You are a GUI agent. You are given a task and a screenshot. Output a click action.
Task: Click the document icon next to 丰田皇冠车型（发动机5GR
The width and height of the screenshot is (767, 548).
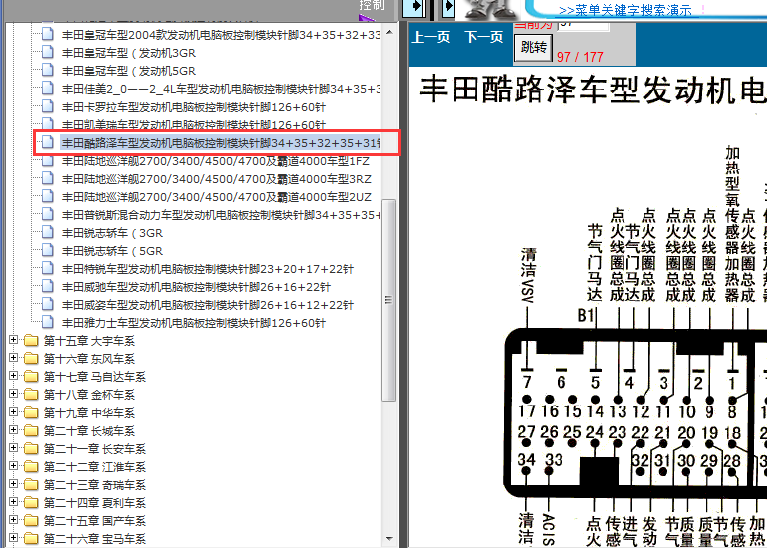pos(47,70)
